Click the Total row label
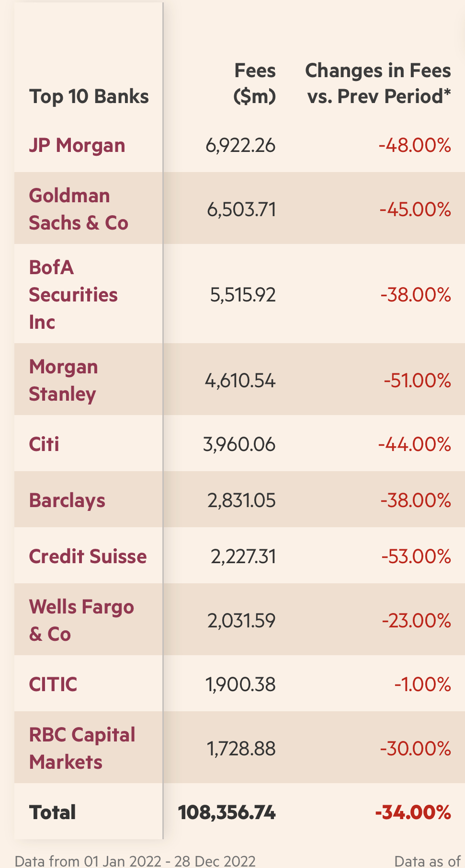 coord(53,812)
